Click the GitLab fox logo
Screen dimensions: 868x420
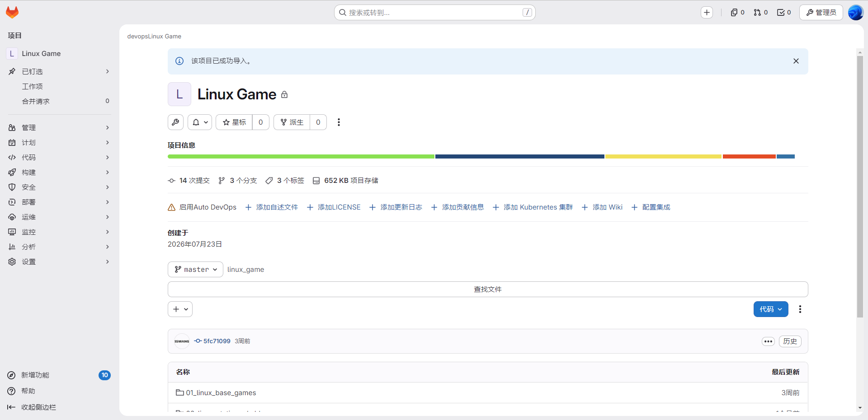pos(12,12)
